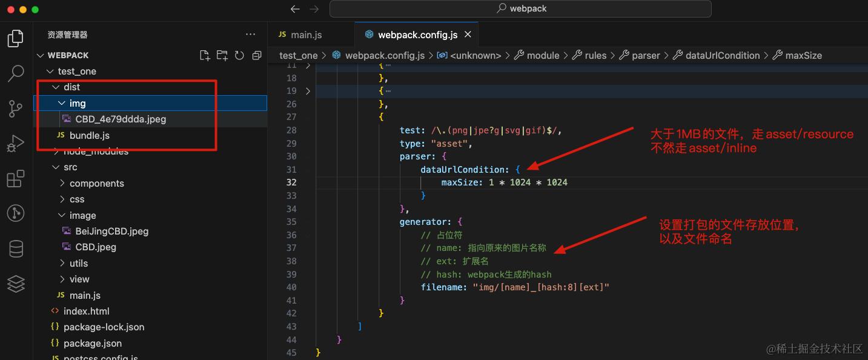Click rules breadcrumb segment
Image resolution: width=868 pixels, height=360 pixels.
pos(595,55)
